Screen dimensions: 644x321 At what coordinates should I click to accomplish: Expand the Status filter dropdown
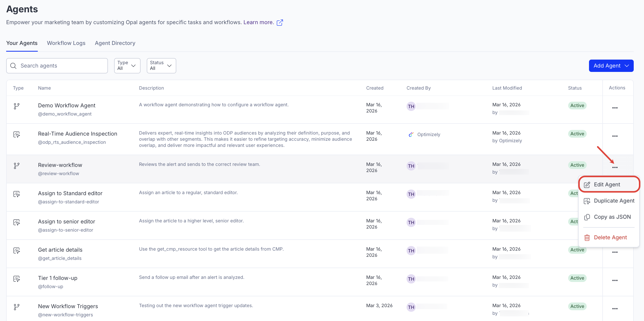click(x=161, y=66)
